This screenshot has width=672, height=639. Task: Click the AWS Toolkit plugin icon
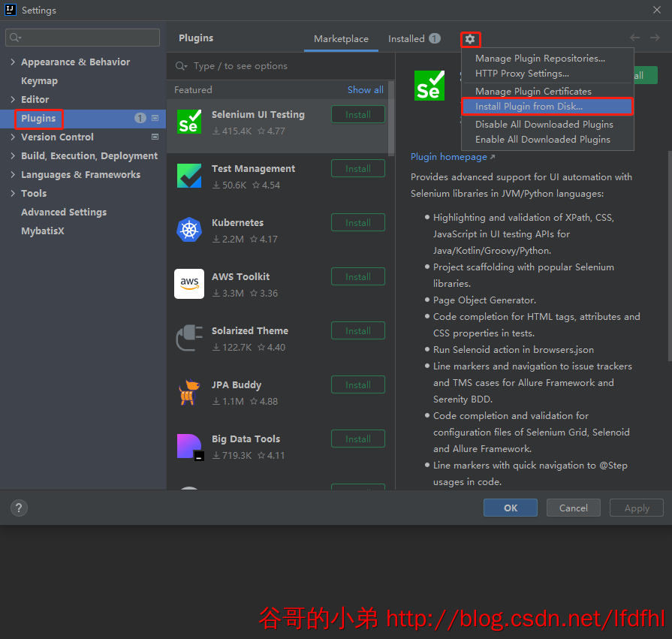pos(189,284)
